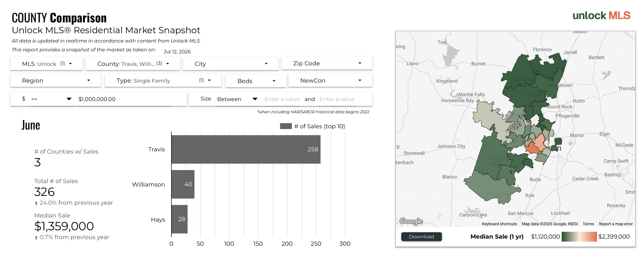Viewport: 644px width, 253px height.
Task: Click the legend minimum value $1,120,000
Action: click(x=545, y=236)
